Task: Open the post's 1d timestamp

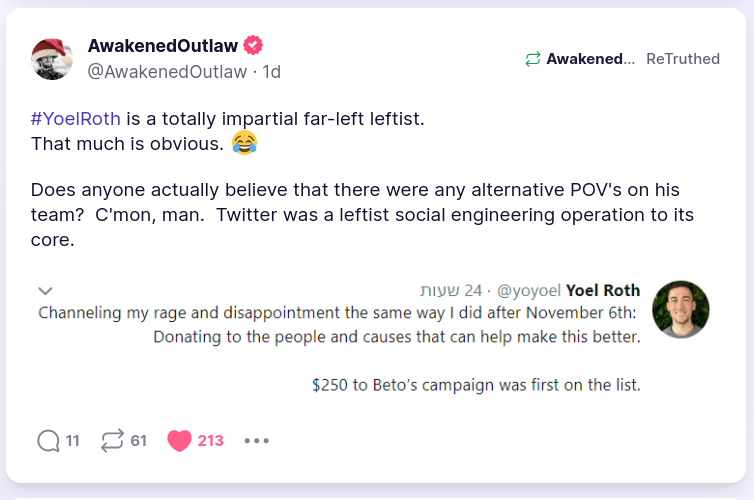Action: coord(271,71)
